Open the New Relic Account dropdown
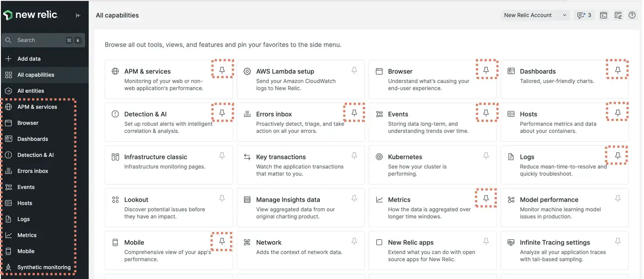This screenshot has height=279, width=644. pos(535,15)
